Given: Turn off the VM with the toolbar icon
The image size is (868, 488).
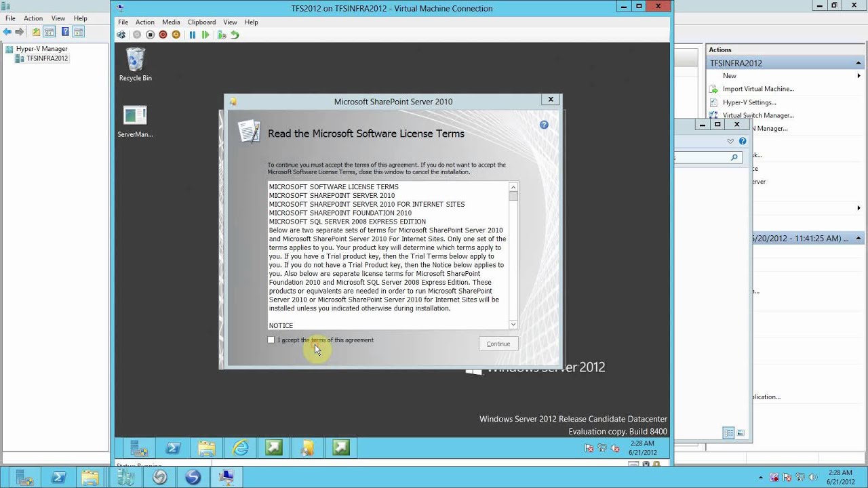Looking at the screenshot, I should coord(150,35).
